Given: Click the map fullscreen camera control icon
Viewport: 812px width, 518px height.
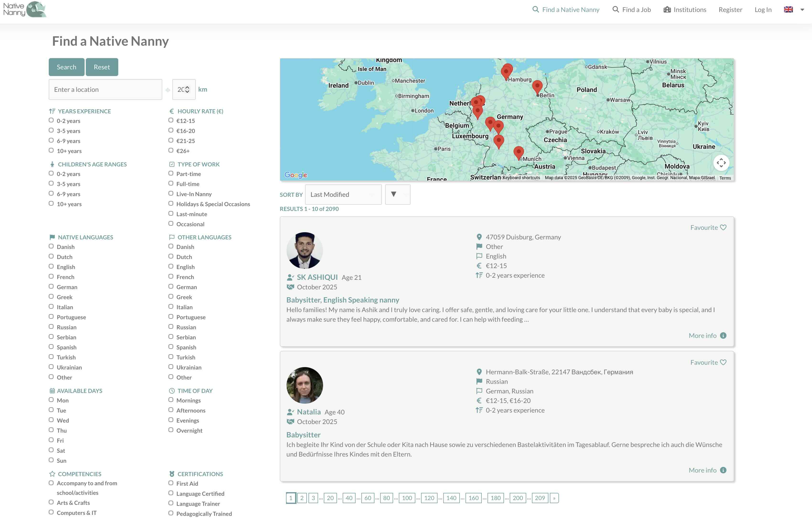Looking at the screenshot, I should [x=721, y=163].
